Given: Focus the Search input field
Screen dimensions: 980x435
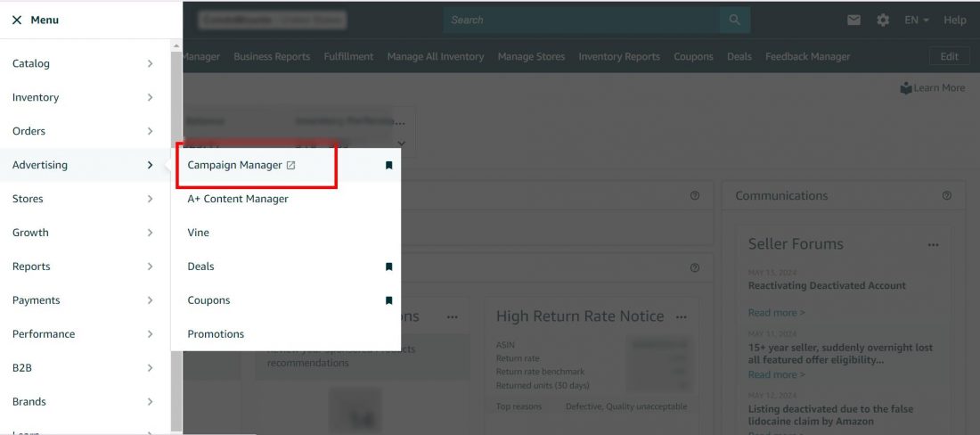Looking at the screenshot, I should coord(581,20).
